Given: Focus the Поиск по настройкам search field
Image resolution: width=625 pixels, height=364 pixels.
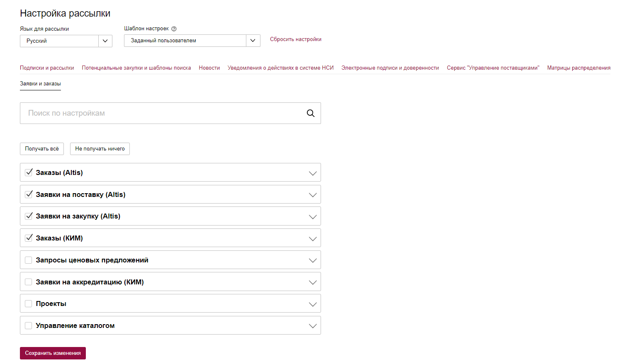Looking at the screenshot, I should coord(162,113).
